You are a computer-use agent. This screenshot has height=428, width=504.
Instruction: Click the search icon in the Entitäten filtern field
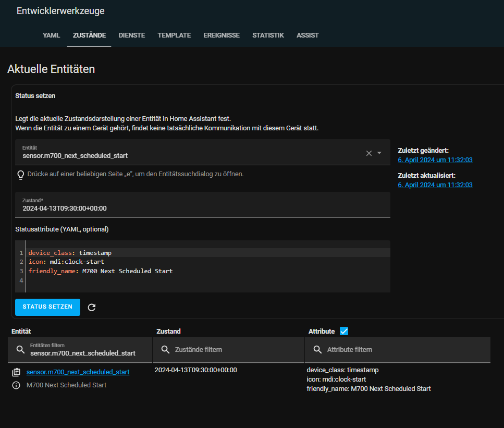pyautogui.click(x=20, y=349)
